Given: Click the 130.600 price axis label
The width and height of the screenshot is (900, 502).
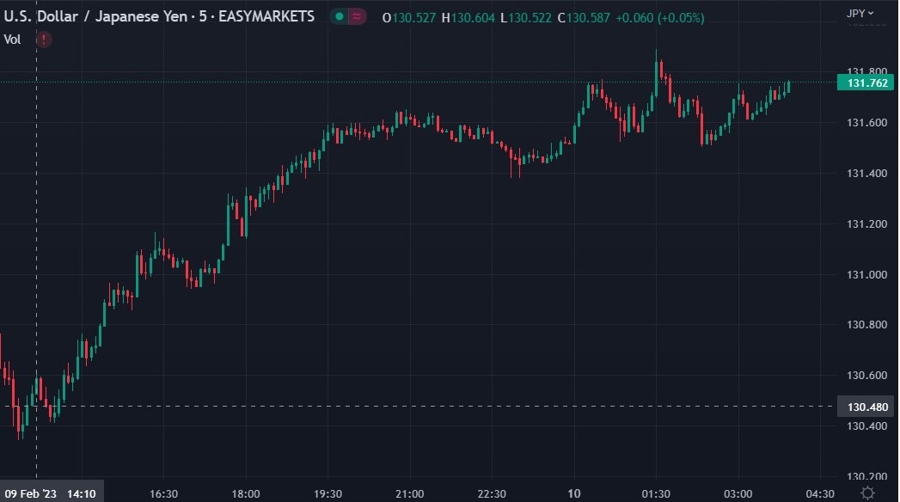Looking at the screenshot, I should pyautogui.click(x=867, y=375).
